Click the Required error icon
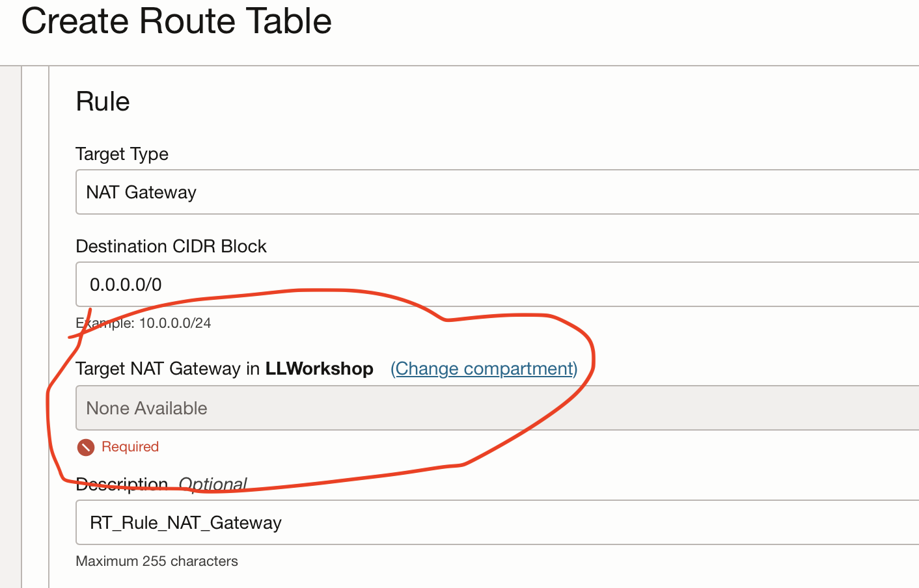Viewport: 919px width, 588px height. pyautogui.click(x=85, y=447)
